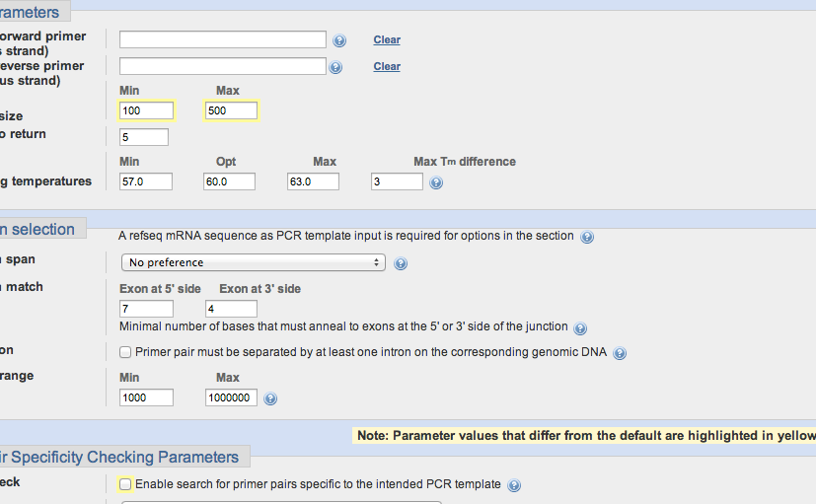Click the Max Tm difference input field

coord(397,181)
